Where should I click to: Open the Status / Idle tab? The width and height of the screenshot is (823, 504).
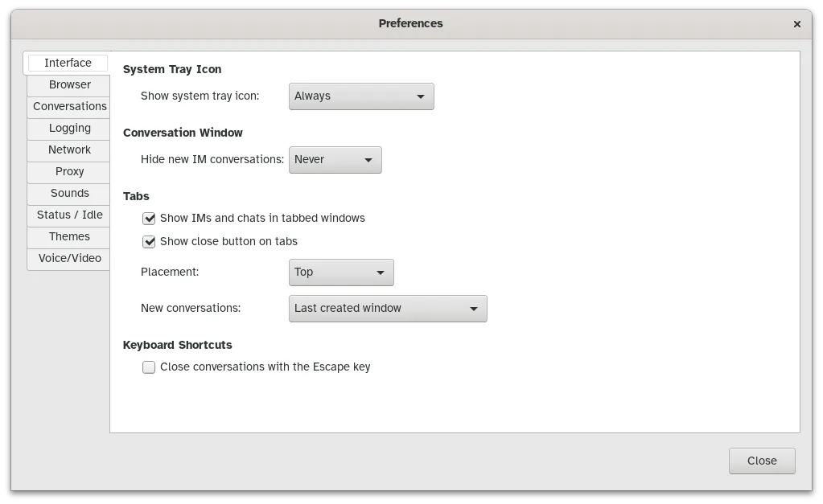[69, 215]
